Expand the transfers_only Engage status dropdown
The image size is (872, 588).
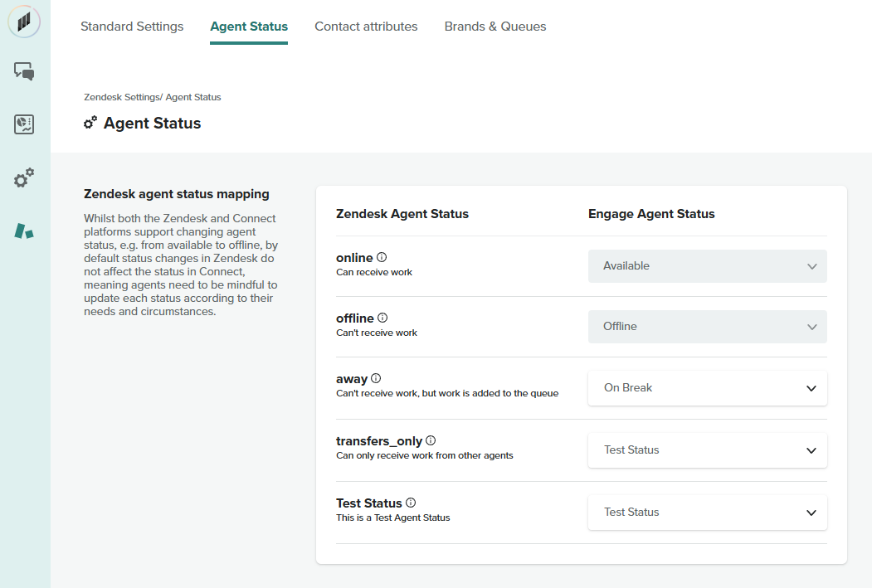click(x=707, y=450)
